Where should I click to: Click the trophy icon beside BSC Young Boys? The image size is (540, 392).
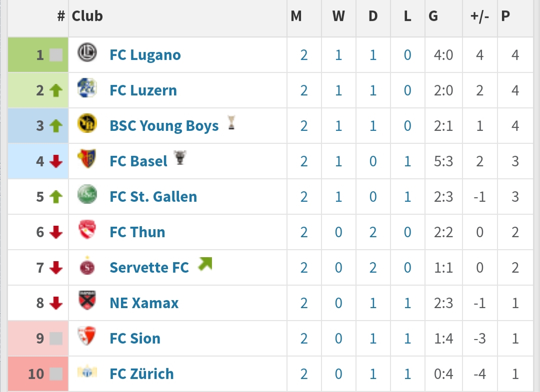(231, 123)
